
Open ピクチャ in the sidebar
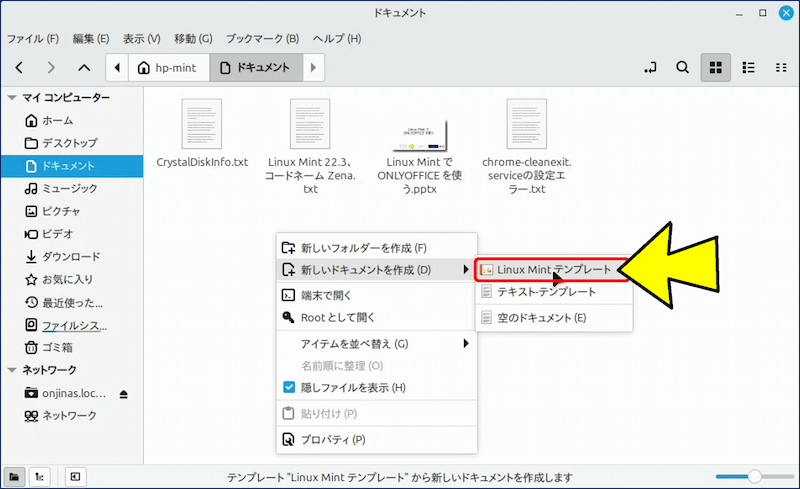71,211
